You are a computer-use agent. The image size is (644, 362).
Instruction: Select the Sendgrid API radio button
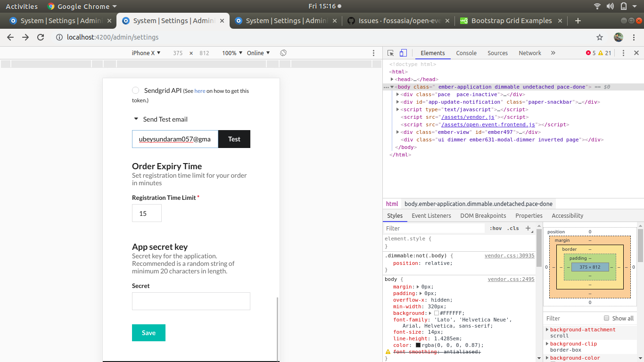135,90
